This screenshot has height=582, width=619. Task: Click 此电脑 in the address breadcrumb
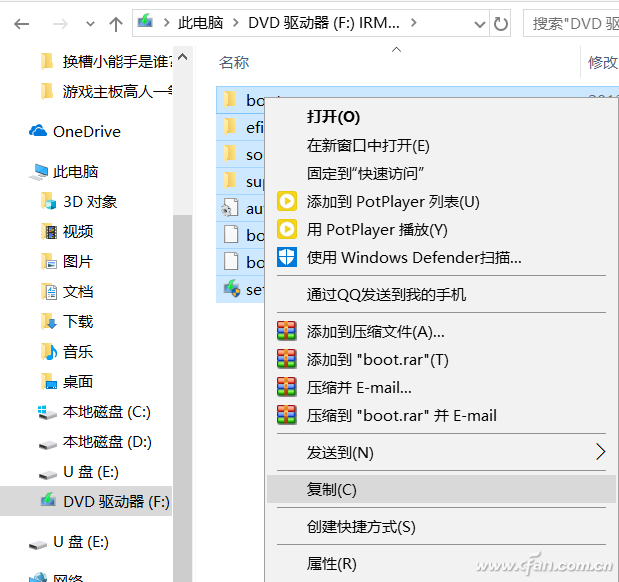point(201,23)
